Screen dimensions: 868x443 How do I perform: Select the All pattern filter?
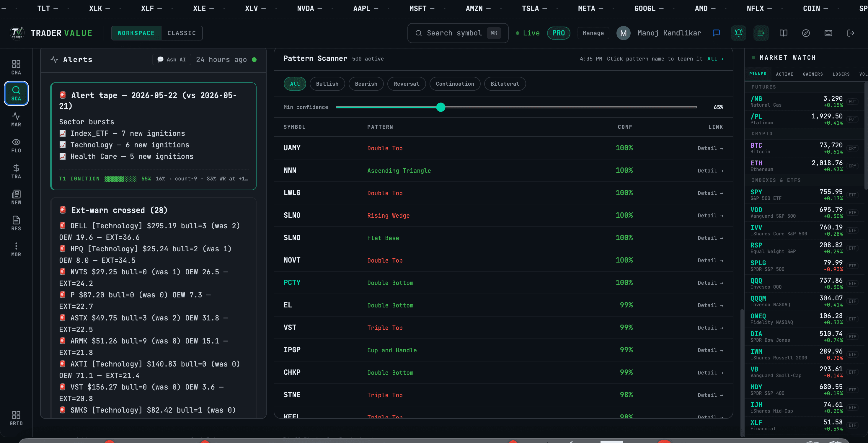(x=295, y=84)
